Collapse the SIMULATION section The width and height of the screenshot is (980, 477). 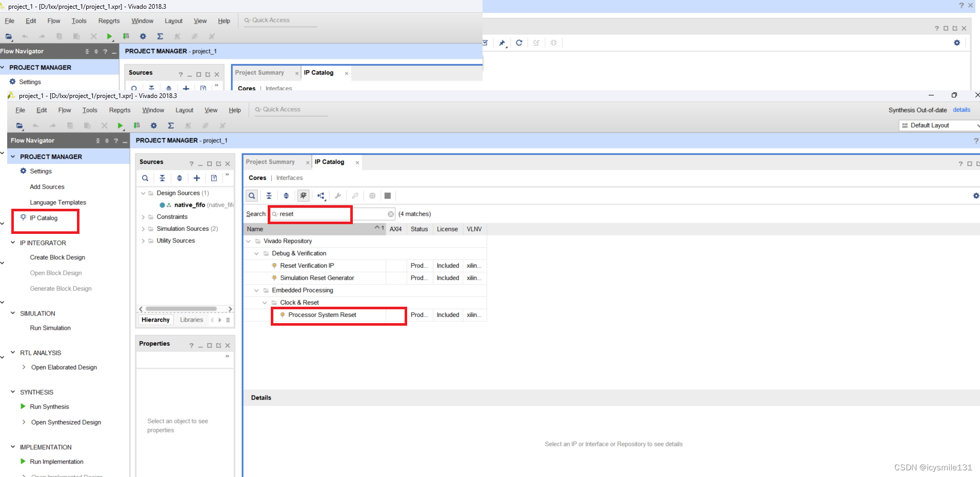click(x=13, y=313)
